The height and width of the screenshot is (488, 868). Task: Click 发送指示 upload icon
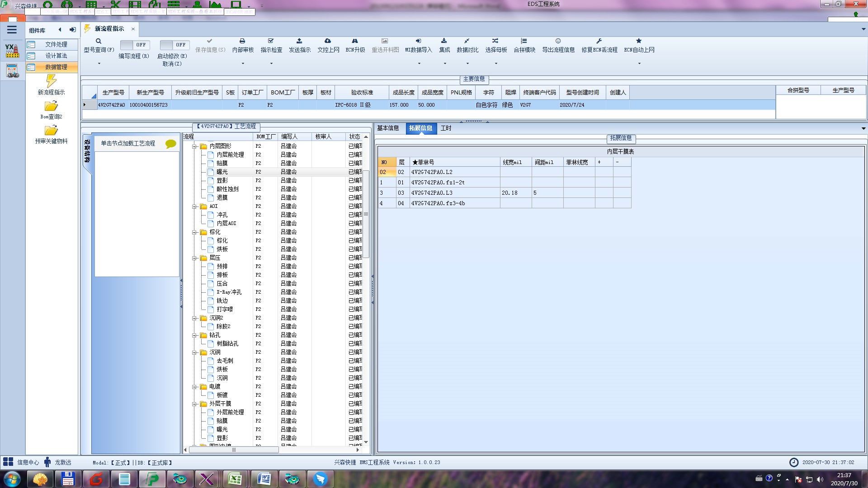299,41
